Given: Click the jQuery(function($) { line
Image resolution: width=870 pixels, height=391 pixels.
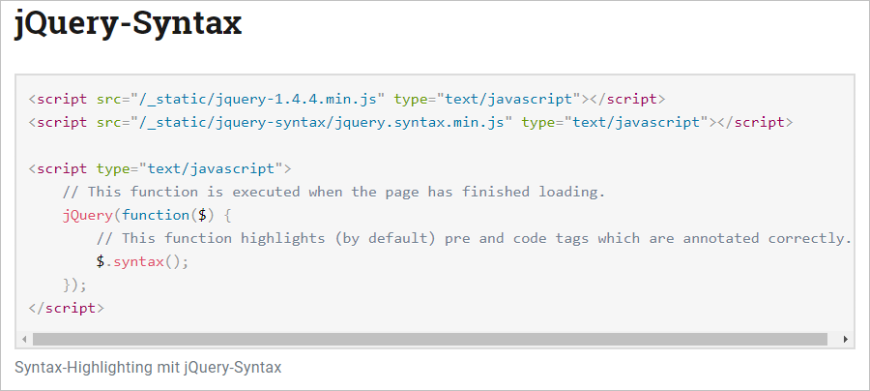Looking at the screenshot, I should click(x=146, y=215).
